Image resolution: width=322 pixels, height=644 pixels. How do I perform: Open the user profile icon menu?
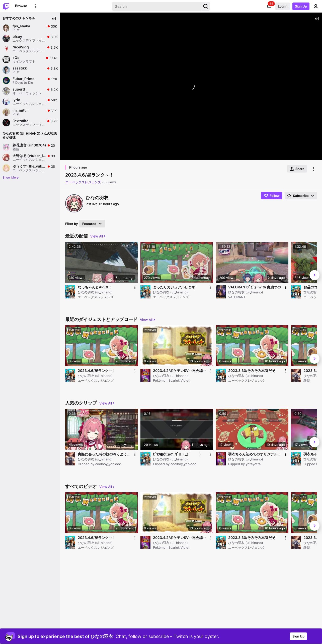(316, 6)
